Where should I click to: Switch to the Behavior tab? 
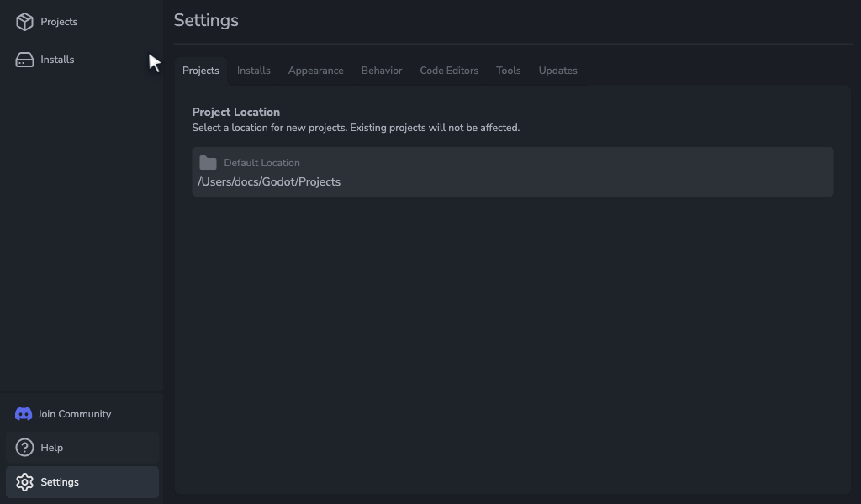coord(382,71)
